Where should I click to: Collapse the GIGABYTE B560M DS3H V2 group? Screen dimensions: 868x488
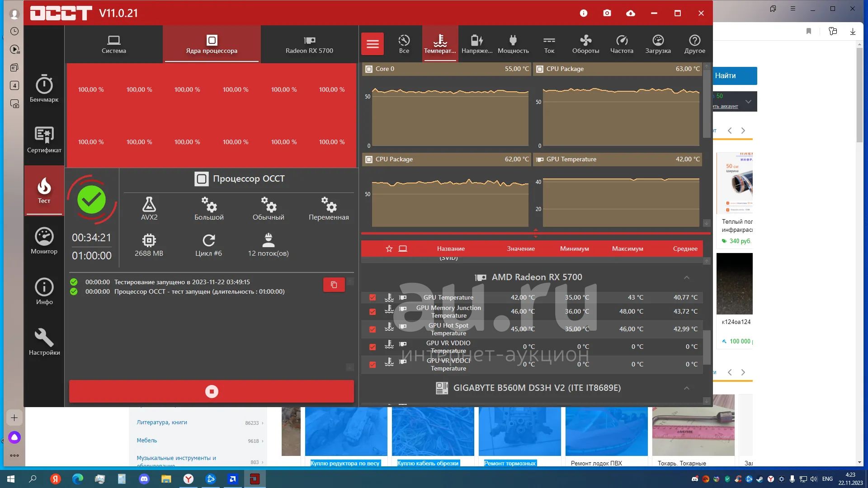point(686,388)
